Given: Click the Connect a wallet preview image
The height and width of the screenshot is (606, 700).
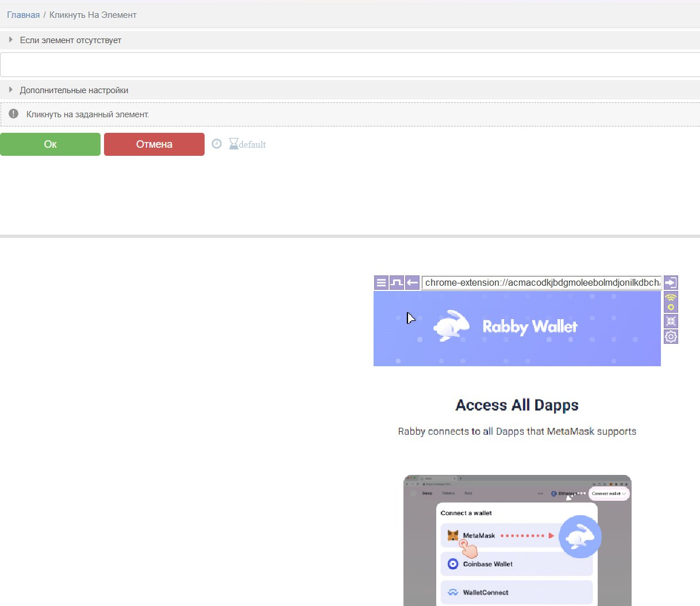Looking at the screenshot, I should pyautogui.click(x=517, y=540).
